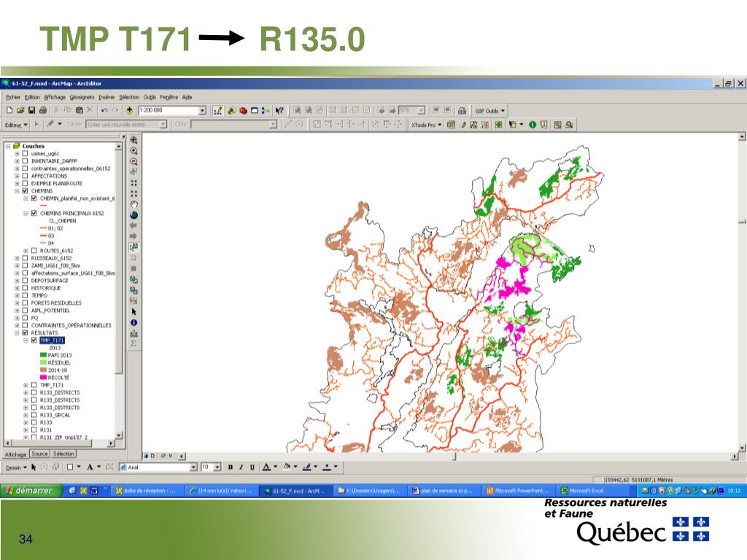
Task: Pick the Draw toolbar's select arrow
Action: click(34, 467)
